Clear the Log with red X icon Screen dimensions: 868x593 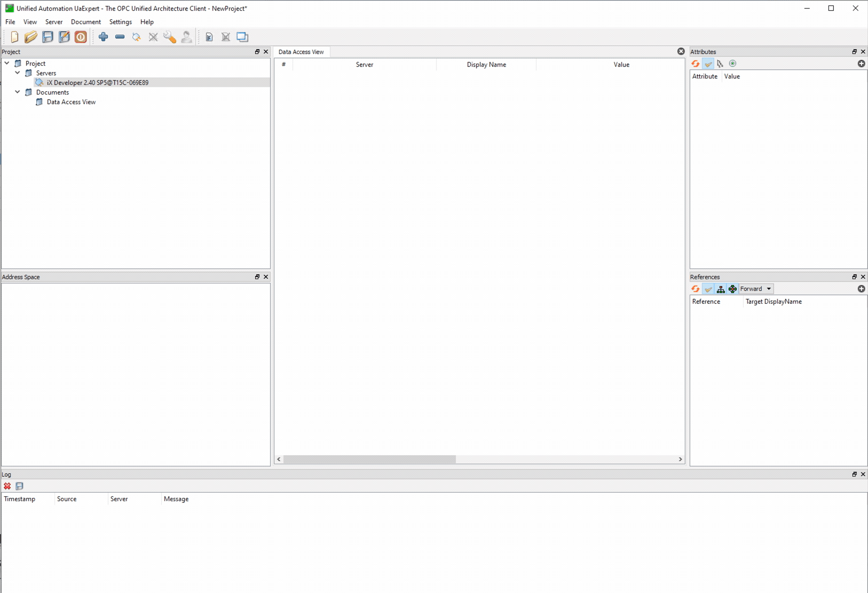coord(7,486)
